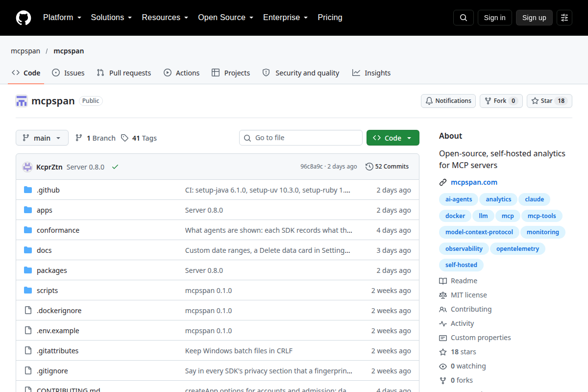Viewport: 588px width, 392px height.
Task: Click the book icon beside Readme
Action: click(x=443, y=281)
